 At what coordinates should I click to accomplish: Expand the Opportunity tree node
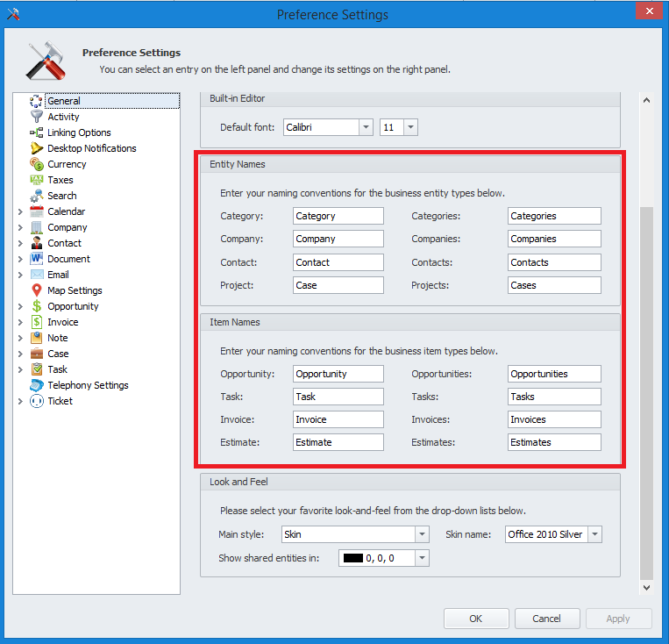pyautogui.click(x=20, y=306)
